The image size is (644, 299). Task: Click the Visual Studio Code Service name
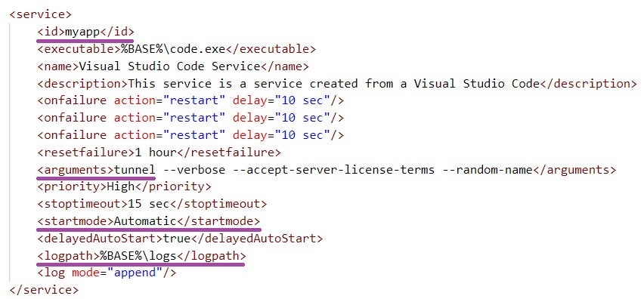coord(169,66)
